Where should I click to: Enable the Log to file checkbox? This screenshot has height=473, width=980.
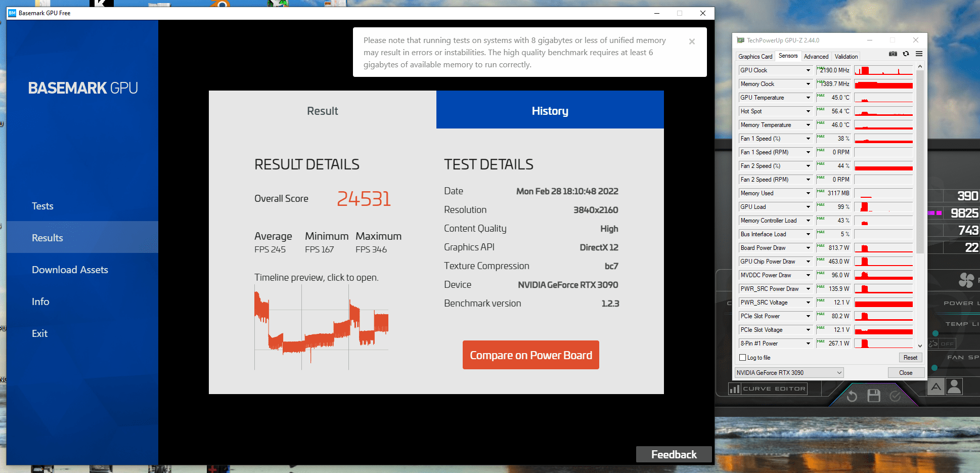click(x=743, y=358)
